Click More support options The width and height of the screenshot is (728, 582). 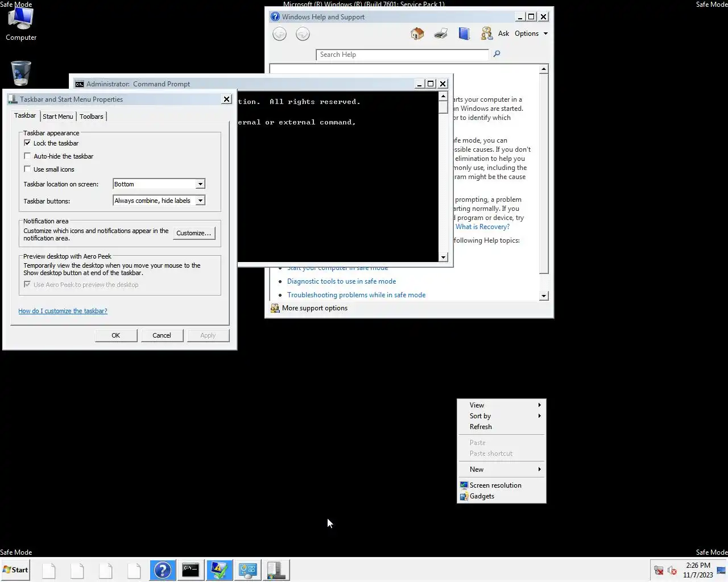(309, 308)
